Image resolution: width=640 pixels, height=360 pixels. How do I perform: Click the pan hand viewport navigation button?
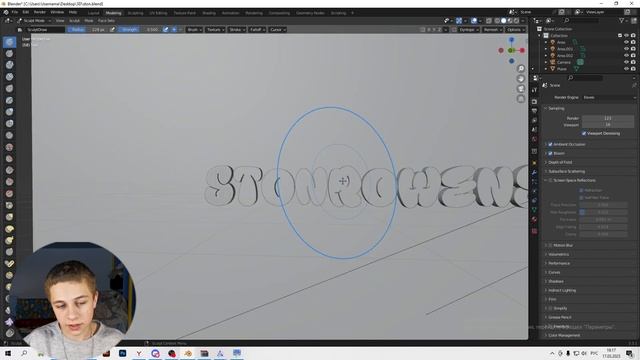tap(521, 78)
